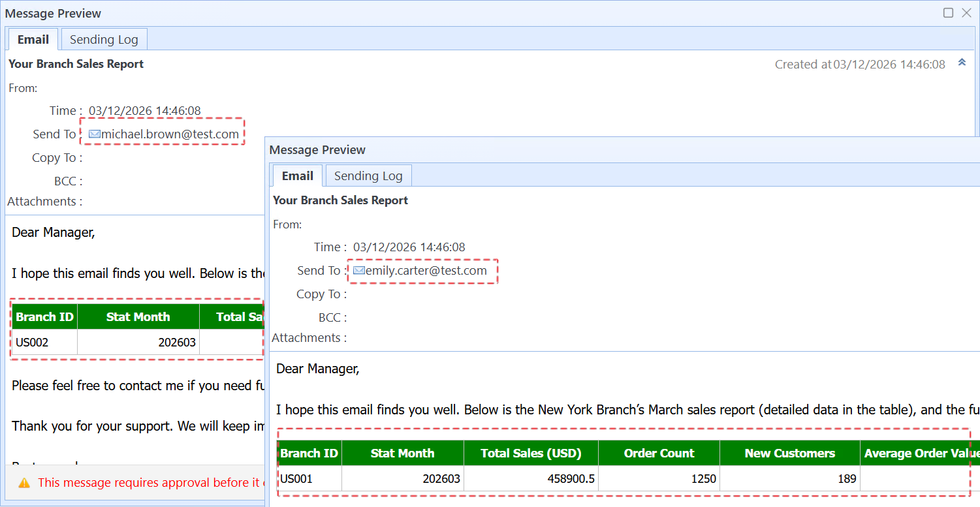Click the envelope icon beside emily.carter@test.com

pos(358,270)
